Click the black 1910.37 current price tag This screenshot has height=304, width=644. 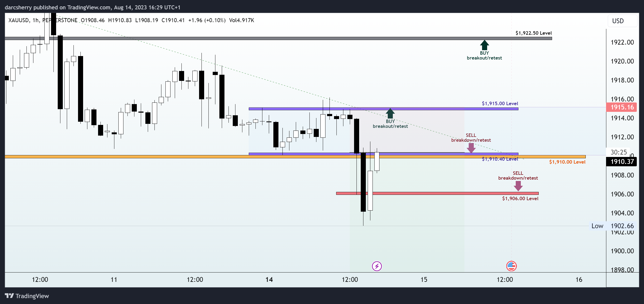point(622,161)
